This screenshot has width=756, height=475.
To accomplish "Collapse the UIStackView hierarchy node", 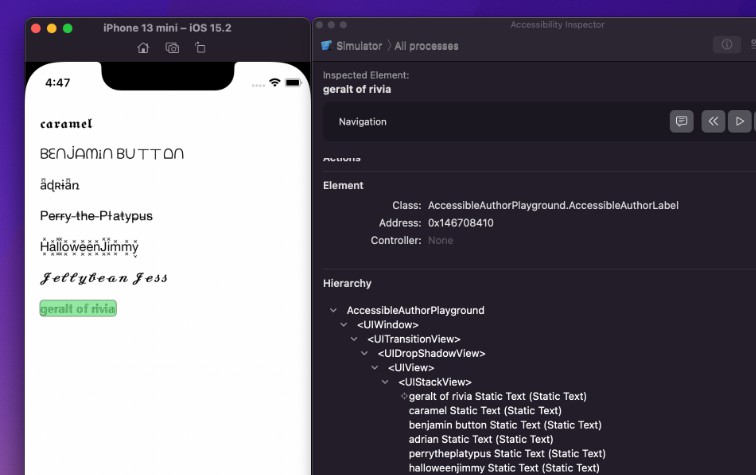I will pyautogui.click(x=387, y=382).
